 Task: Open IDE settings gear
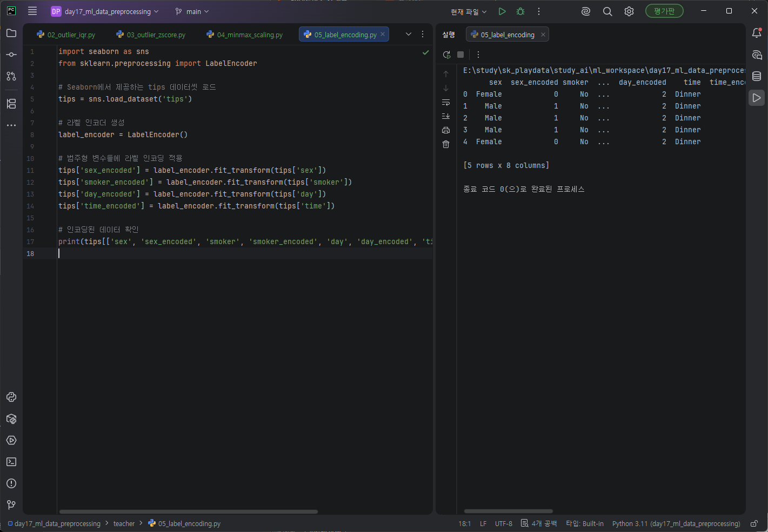point(629,11)
